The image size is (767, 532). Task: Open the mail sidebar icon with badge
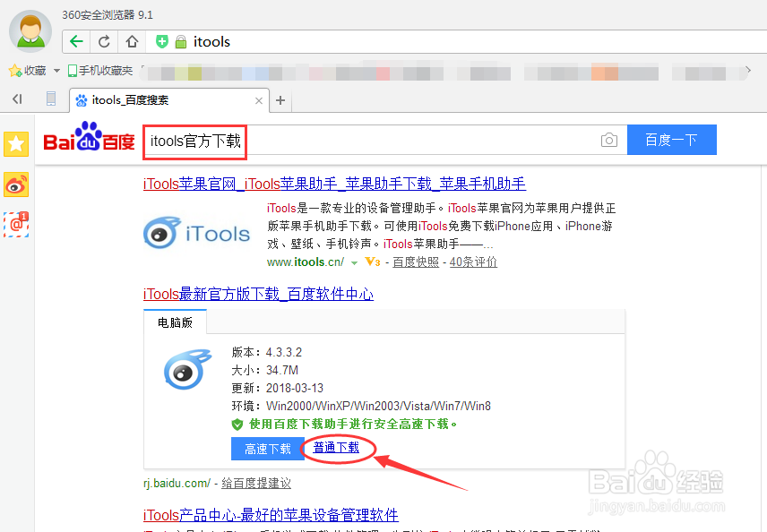tap(16, 225)
